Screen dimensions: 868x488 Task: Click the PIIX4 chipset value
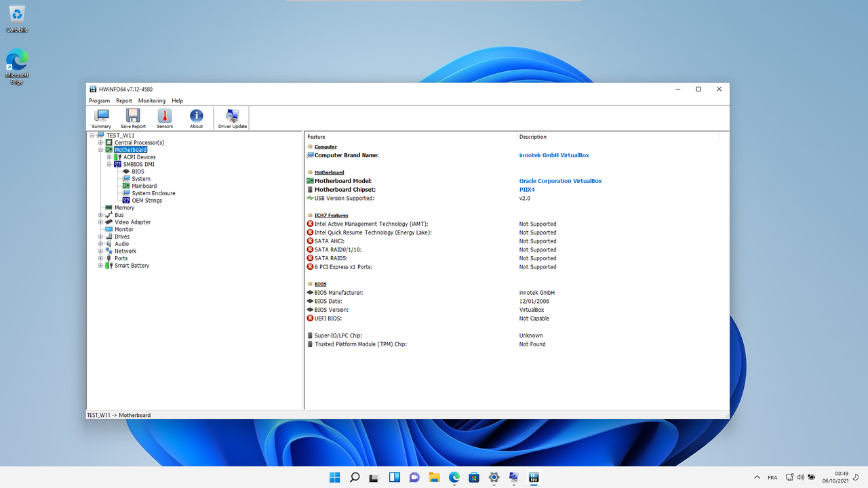[527, 190]
